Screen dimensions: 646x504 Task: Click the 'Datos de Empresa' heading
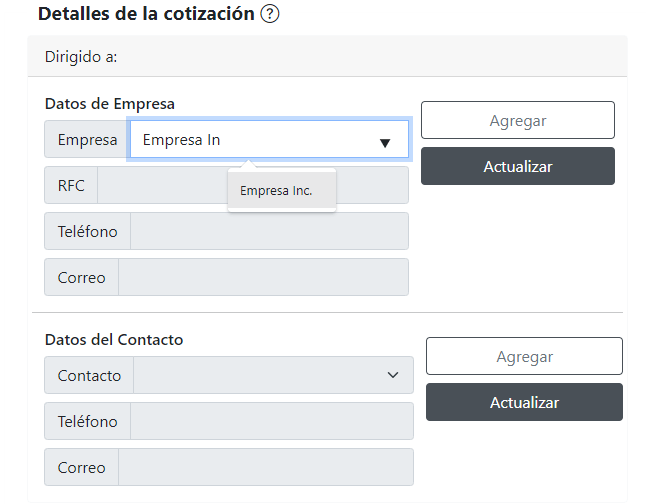pyautogui.click(x=110, y=103)
